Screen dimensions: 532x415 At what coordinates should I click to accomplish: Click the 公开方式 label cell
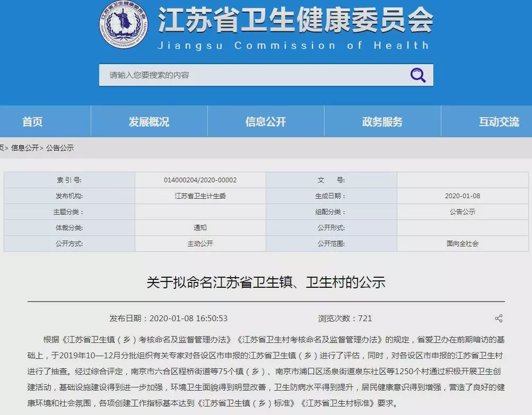69,244
